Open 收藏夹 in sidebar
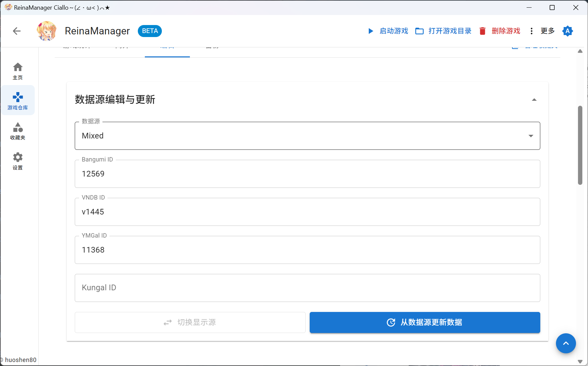Viewport: 588px width, 366px height. (18, 130)
